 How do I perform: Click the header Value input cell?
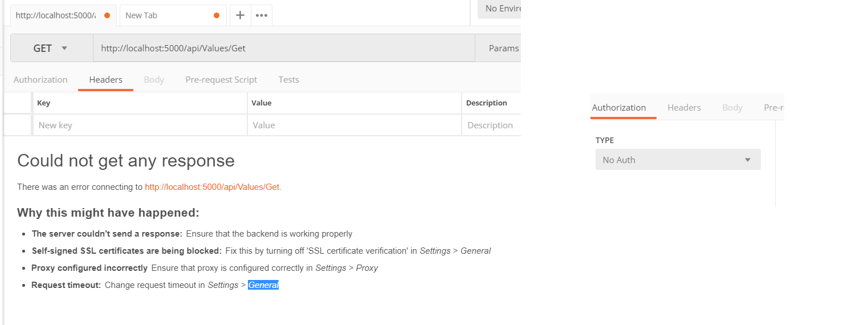(x=354, y=125)
